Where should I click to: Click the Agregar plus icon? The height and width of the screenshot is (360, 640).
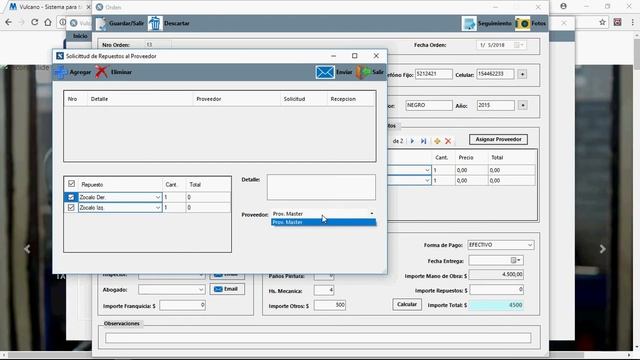[61, 72]
